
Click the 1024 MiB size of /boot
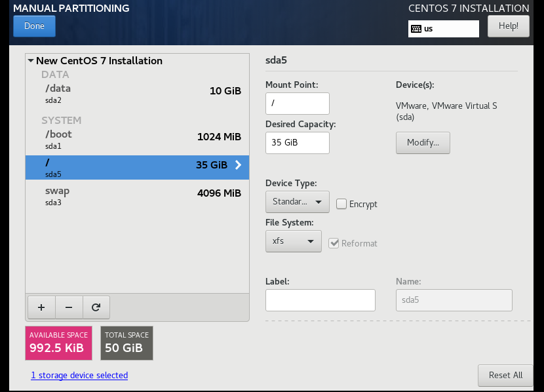pos(219,137)
